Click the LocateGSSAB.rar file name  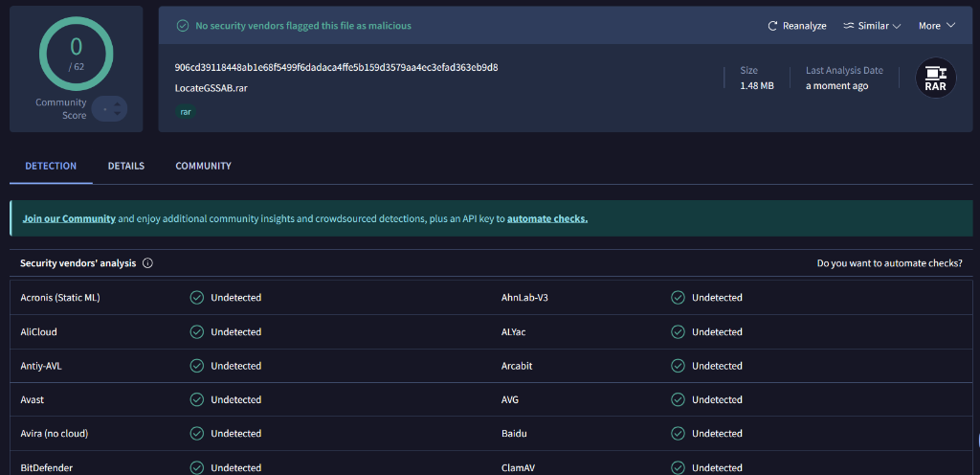[x=212, y=88]
